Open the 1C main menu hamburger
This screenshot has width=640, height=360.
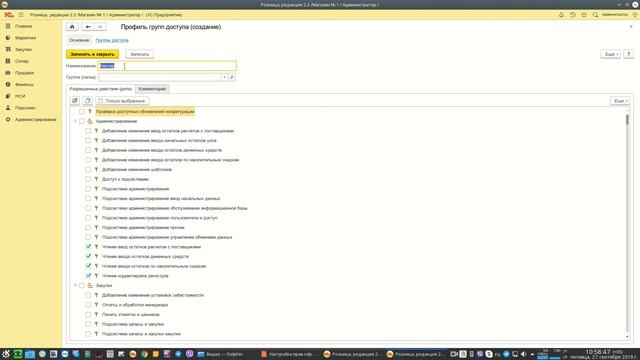pyautogui.click(x=21, y=15)
